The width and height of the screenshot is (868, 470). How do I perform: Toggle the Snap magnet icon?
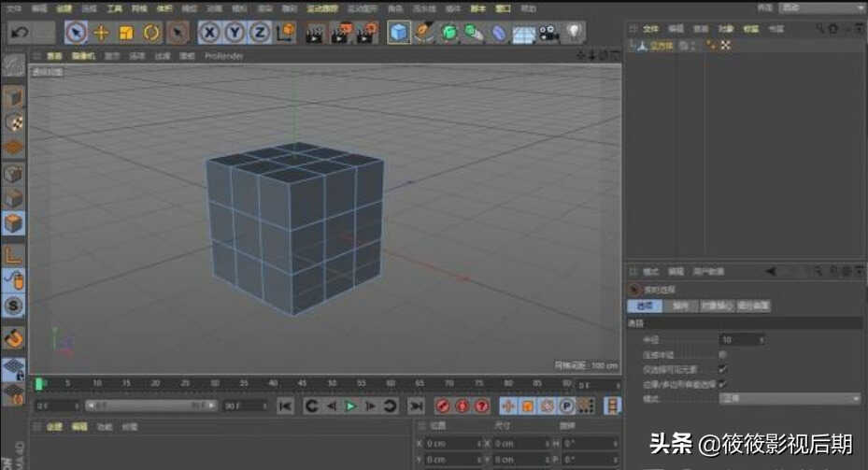click(x=14, y=338)
